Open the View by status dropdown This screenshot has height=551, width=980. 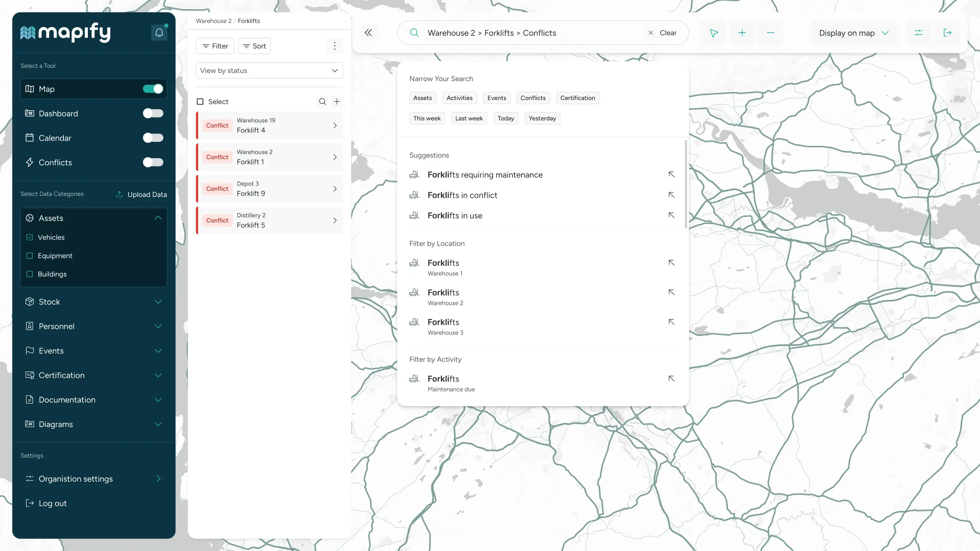point(269,70)
